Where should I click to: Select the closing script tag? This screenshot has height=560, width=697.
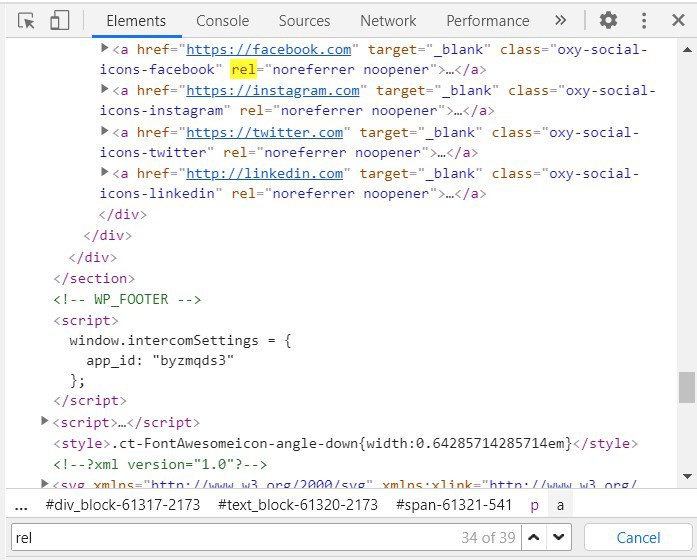pos(90,400)
